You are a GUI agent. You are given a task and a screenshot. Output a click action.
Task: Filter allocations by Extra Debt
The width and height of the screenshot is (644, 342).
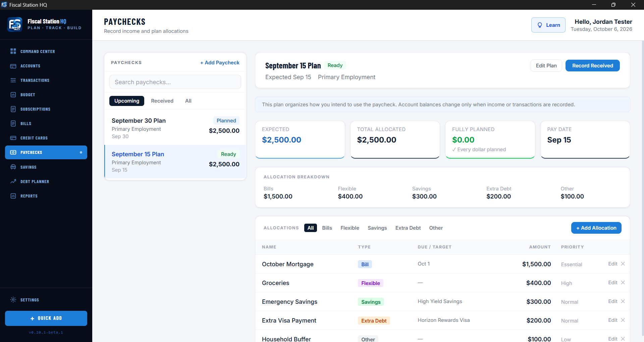click(408, 228)
